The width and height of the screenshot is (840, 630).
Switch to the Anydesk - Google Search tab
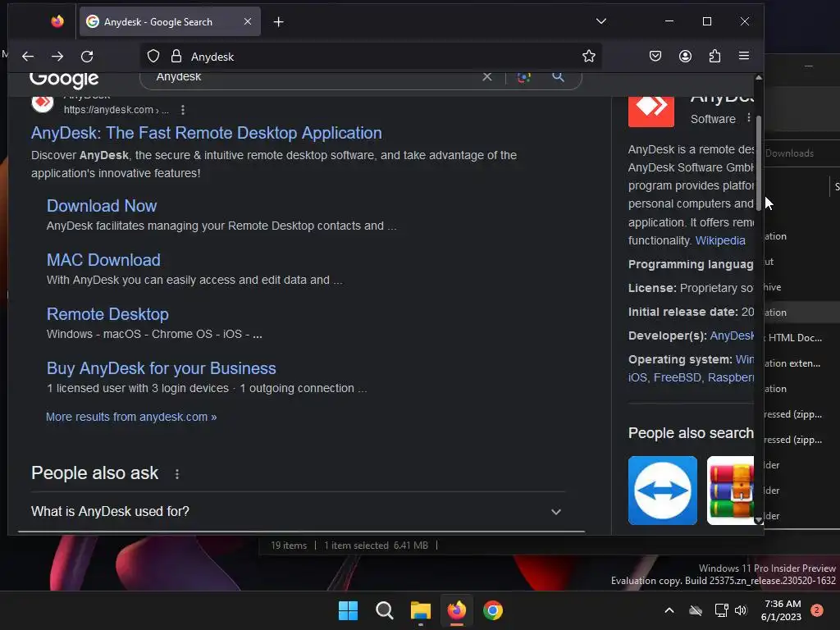click(171, 21)
